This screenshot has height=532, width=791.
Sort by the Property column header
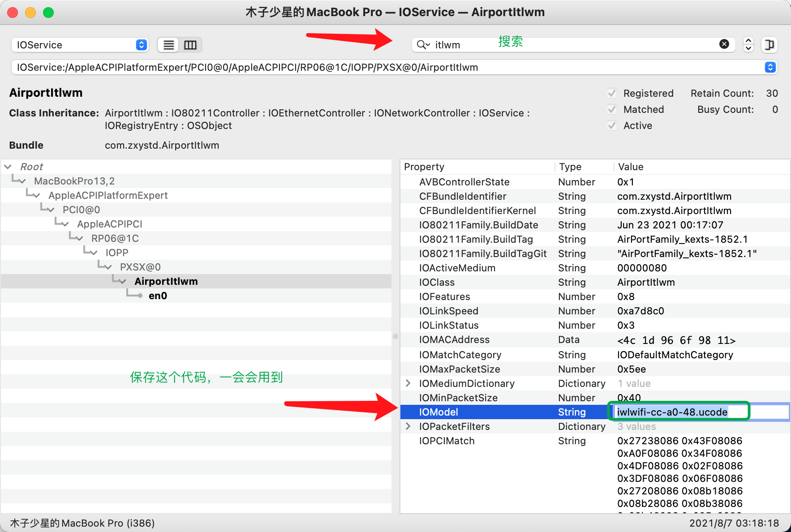[477, 167]
